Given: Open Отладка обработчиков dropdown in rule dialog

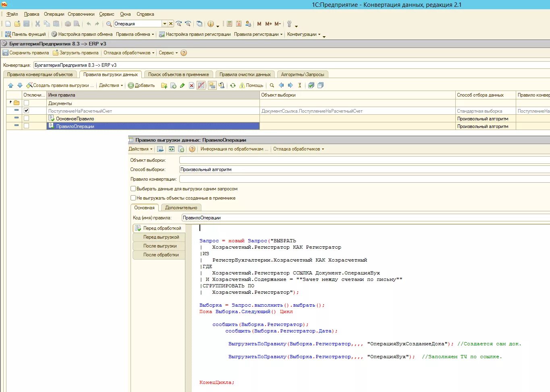Looking at the screenshot, I should (x=299, y=149).
